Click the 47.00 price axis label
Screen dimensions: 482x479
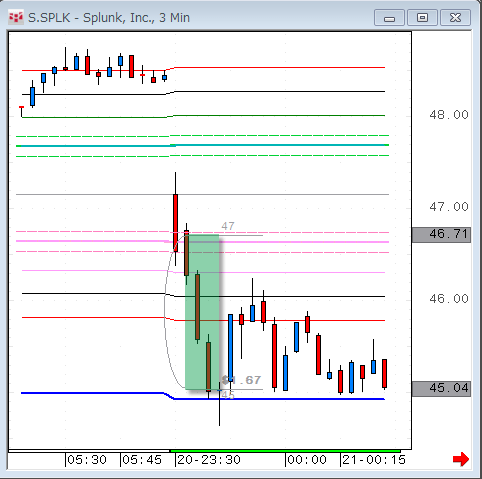(x=449, y=207)
